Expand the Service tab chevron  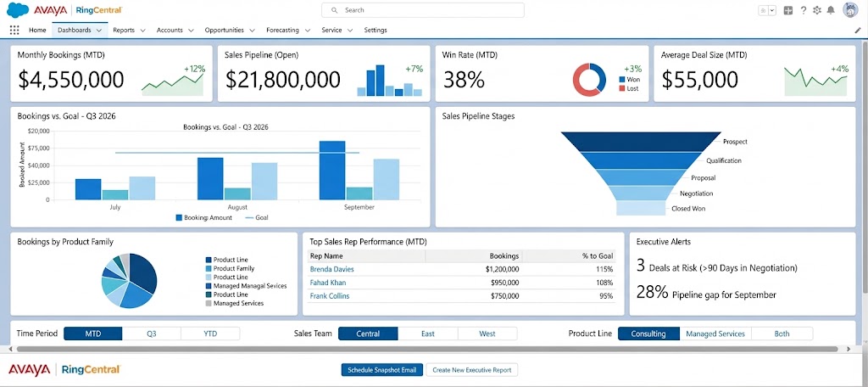pos(350,31)
